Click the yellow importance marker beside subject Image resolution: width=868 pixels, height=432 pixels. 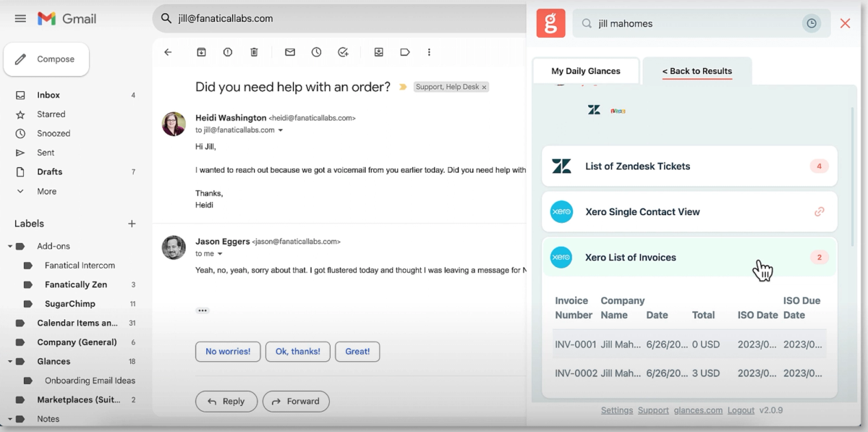coord(404,87)
